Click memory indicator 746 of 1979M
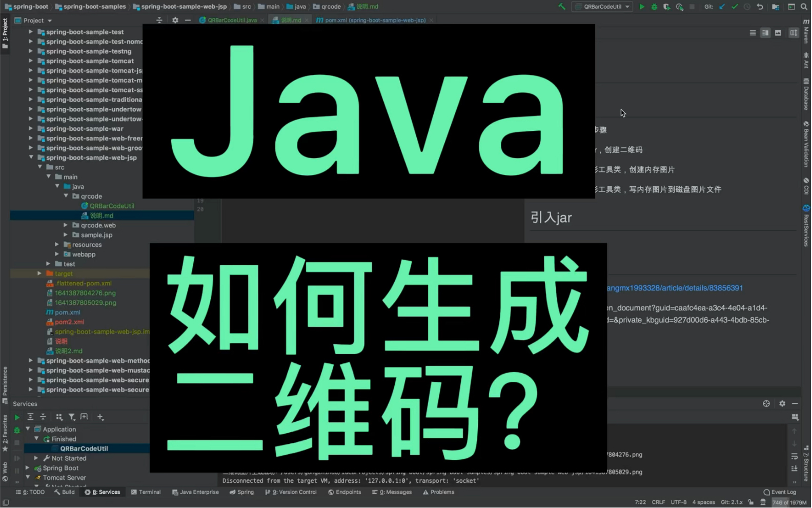 tap(789, 502)
